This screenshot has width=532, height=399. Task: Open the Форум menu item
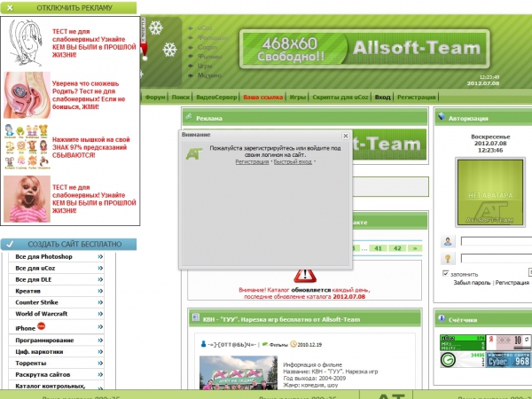[155, 97]
